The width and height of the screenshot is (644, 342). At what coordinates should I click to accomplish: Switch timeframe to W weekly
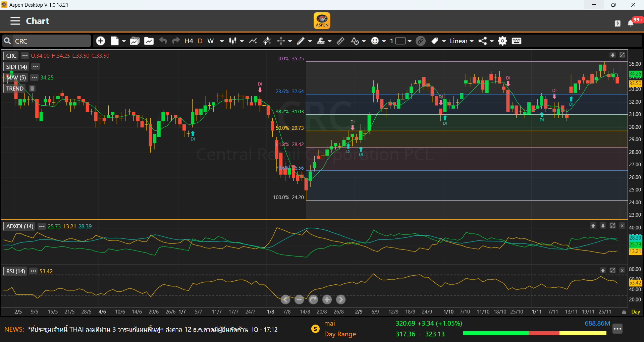pyautogui.click(x=211, y=41)
